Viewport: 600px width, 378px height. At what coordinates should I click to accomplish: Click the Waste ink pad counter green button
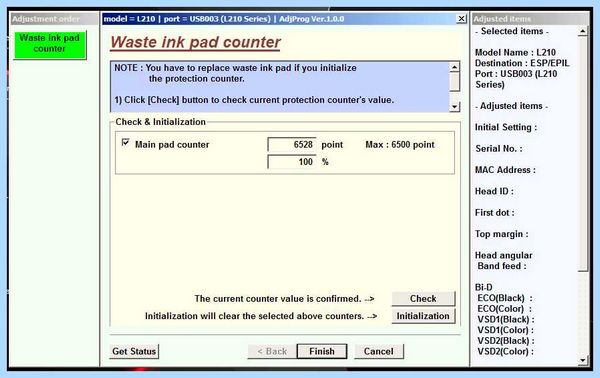[x=50, y=45]
